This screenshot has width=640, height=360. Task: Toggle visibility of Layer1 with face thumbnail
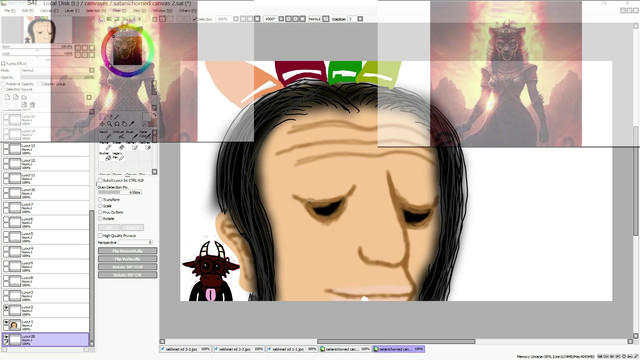coord(6,322)
